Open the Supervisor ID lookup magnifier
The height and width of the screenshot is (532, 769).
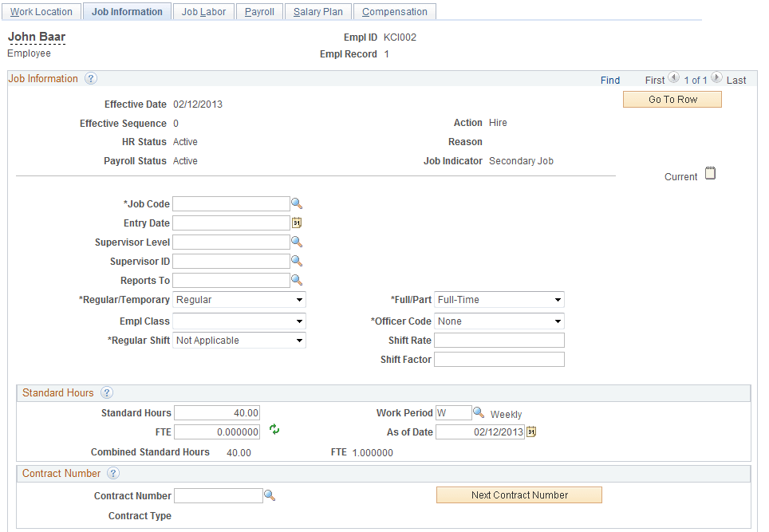(297, 261)
